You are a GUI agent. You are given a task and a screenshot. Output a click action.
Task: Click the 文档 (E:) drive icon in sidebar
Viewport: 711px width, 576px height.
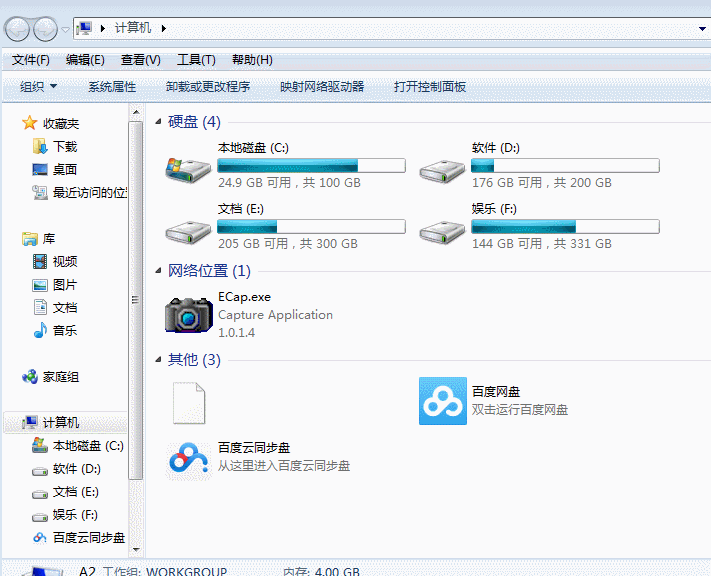click(39, 494)
